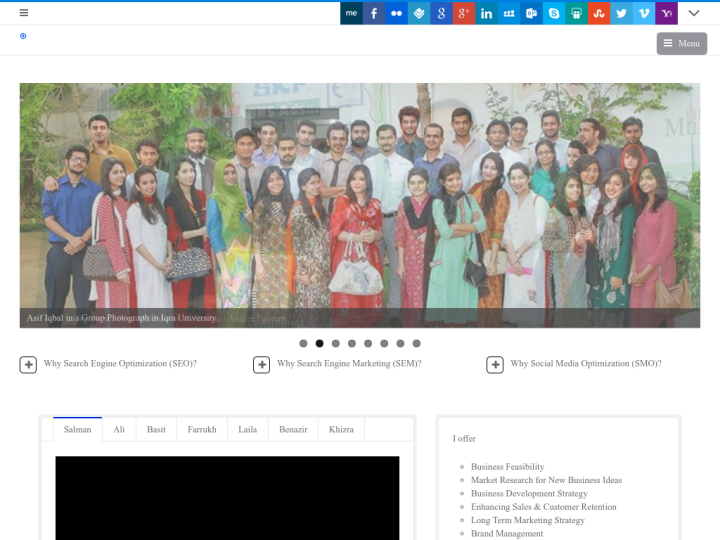Select the second slider pagination dot

click(319, 343)
